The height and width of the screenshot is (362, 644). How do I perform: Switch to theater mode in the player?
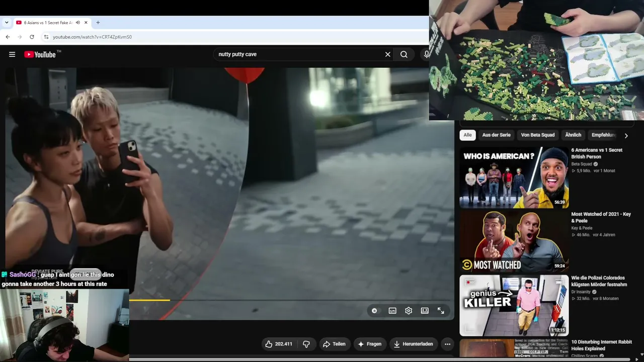(425, 311)
